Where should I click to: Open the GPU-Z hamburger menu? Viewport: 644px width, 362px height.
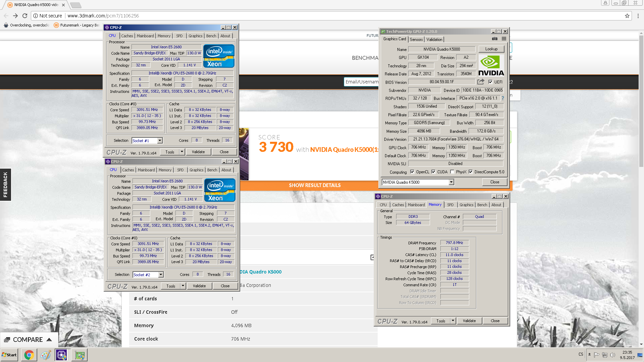coord(504,39)
